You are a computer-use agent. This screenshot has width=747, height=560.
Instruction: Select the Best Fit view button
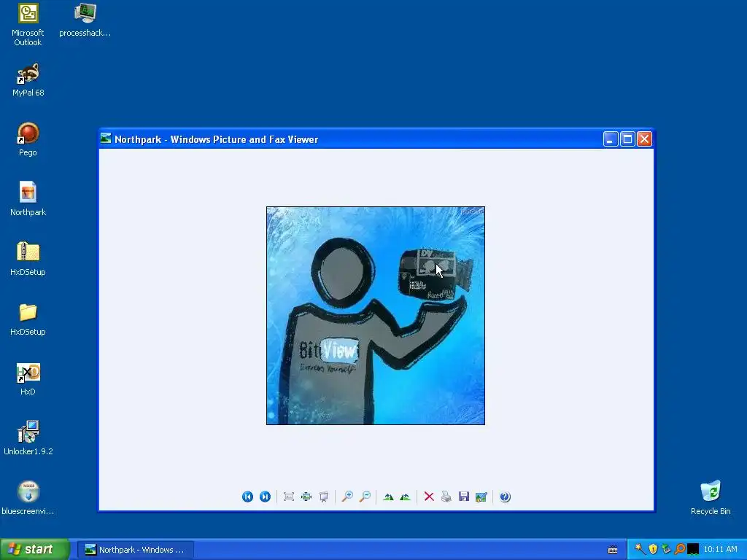coord(289,497)
